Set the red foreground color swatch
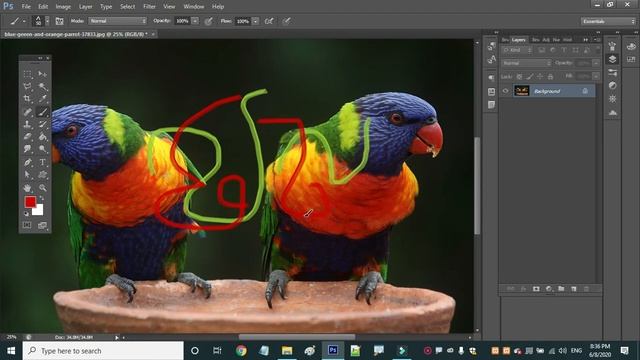 point(30,202)
